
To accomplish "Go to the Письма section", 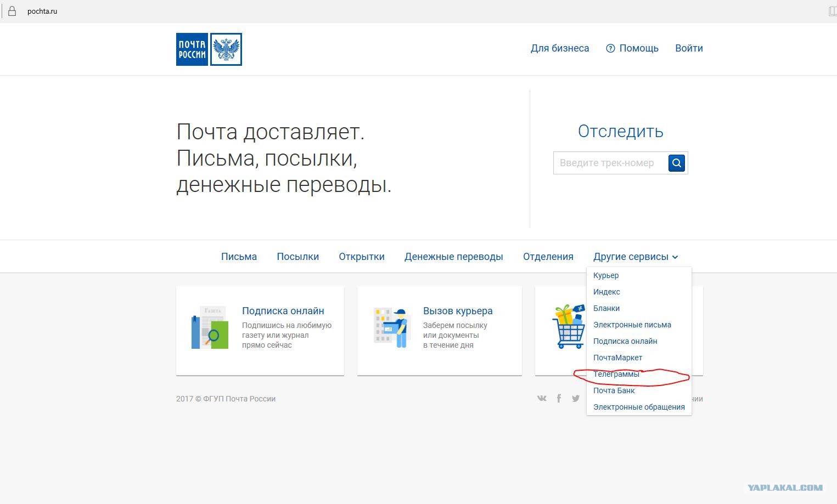I will click(239, 257).
